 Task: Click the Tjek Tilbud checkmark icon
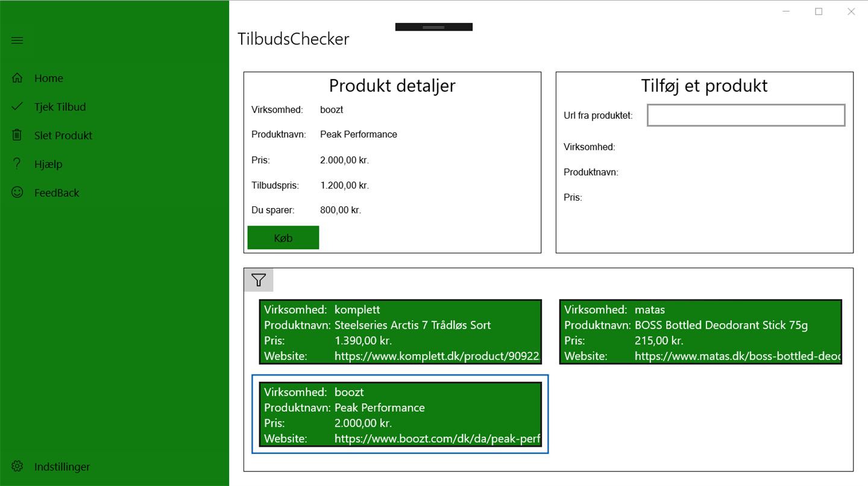tap(17, 107)
